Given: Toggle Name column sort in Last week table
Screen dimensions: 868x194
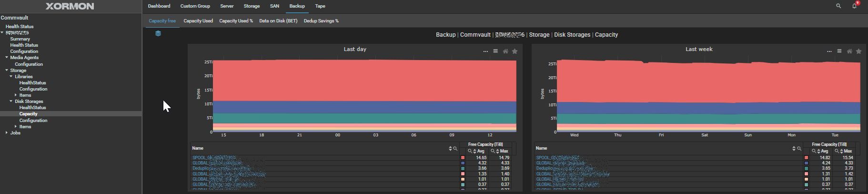Looking at the screenshot, I should pyautogui.click(x=794, y=149).
